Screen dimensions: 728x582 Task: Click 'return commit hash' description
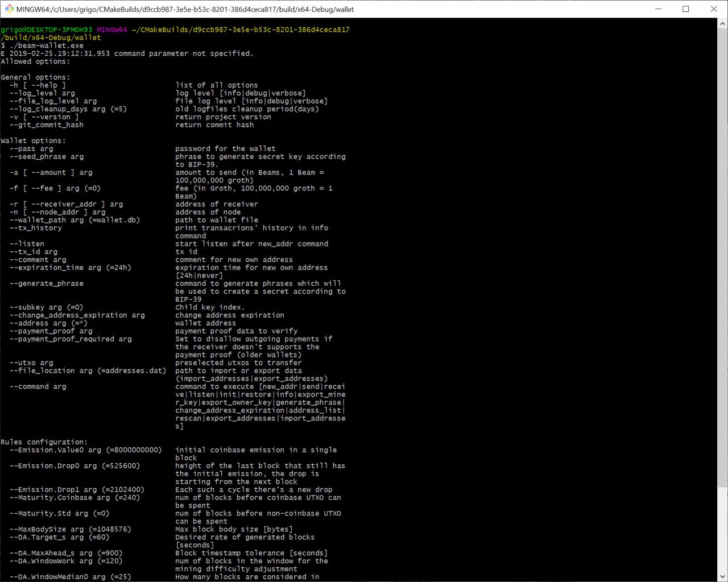[214, 125]
